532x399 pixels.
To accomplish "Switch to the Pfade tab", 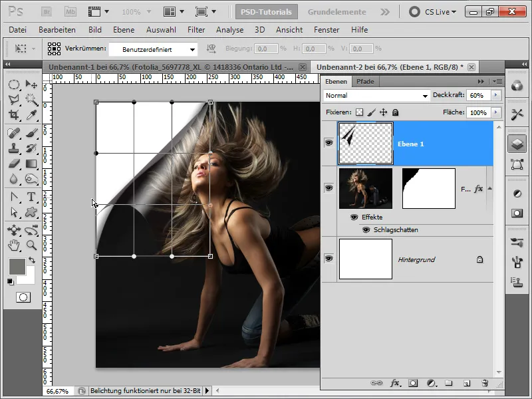I will 365,81.
